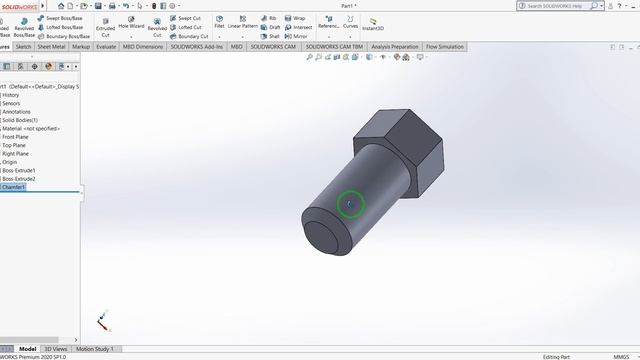Expand the SOLIDWORKS menu flyout arrow
Image resolution: width=640 pixels, height=360 pixels.
42,6
